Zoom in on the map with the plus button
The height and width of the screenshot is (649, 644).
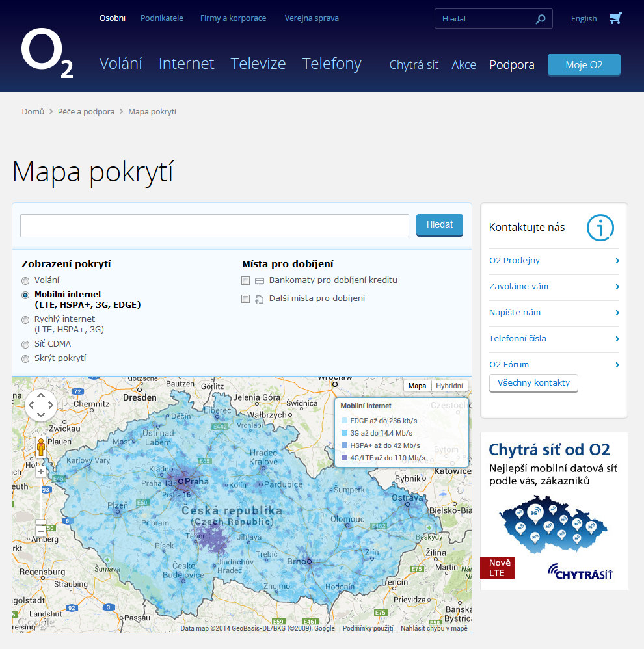40,471
